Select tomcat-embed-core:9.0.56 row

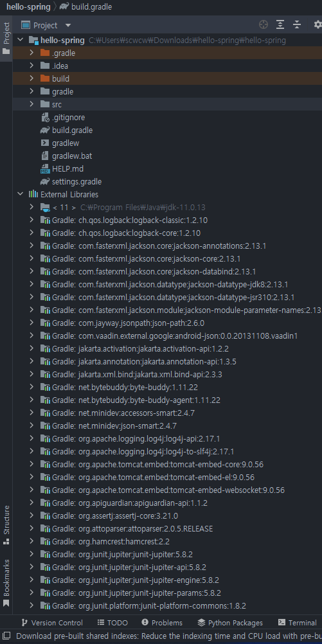pyautogui.click(x=167, y=464)
